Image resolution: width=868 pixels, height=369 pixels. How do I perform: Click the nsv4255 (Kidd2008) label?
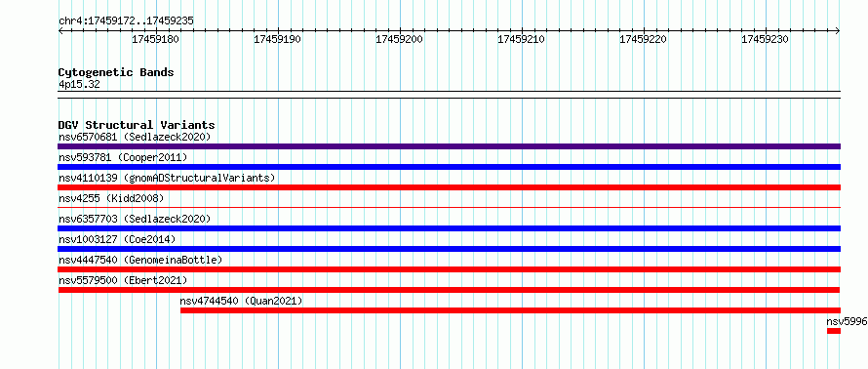[111, 198]
